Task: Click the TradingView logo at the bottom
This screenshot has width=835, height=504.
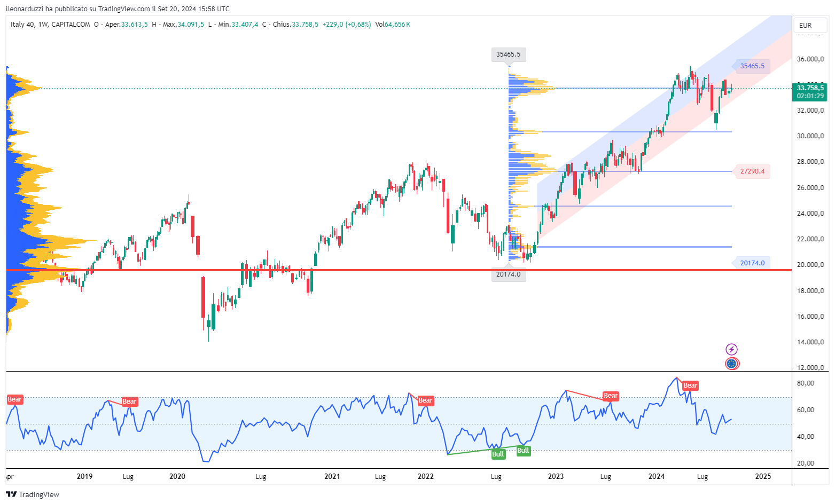Action: (x=33, y=494)
